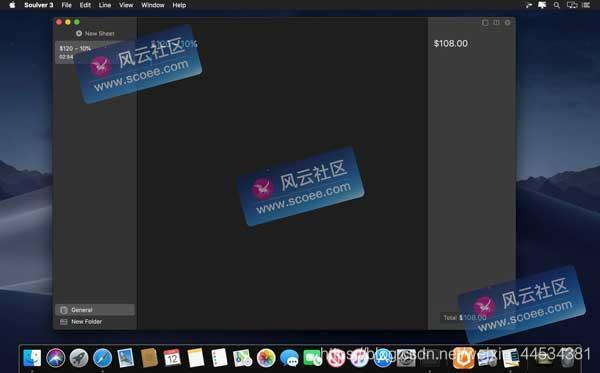Open Launchpad rocket in Dock
This screenshot has width=600, height=373.
(x=79, y=358)
